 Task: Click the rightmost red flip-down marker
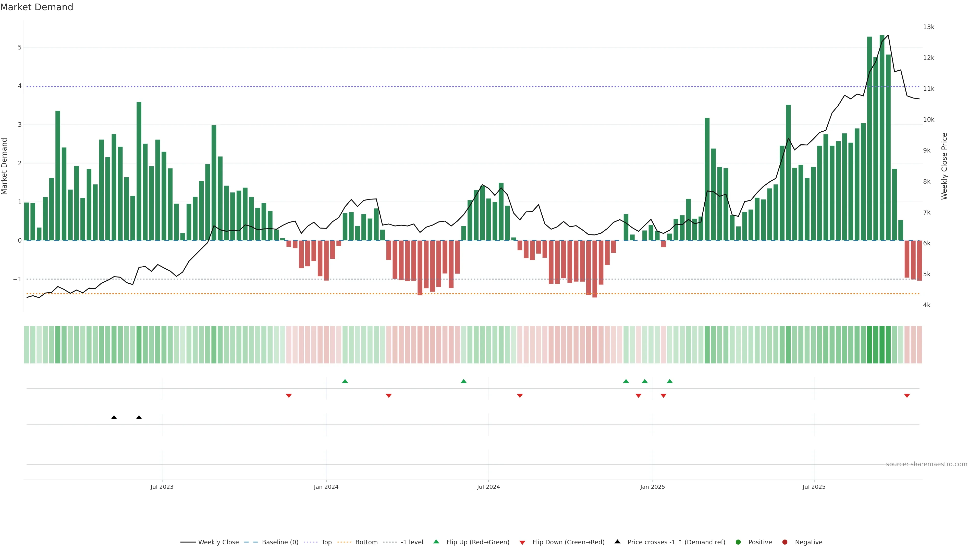[x=907, y=396]
